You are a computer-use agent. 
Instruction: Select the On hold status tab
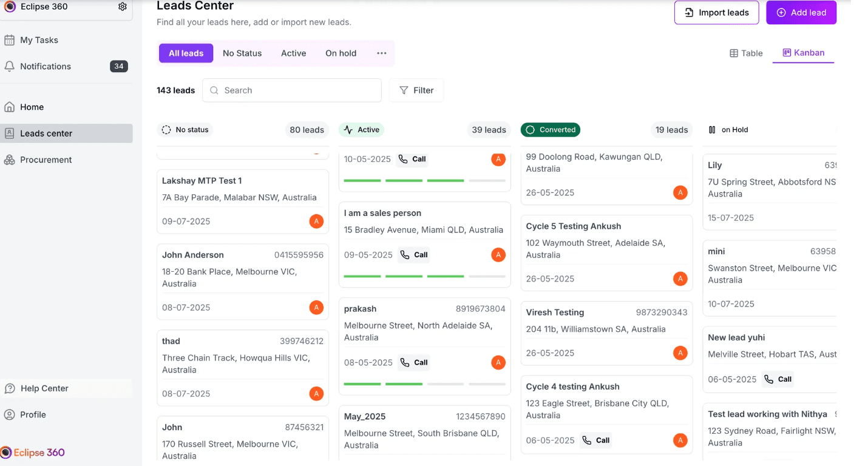tap(341, 53)
